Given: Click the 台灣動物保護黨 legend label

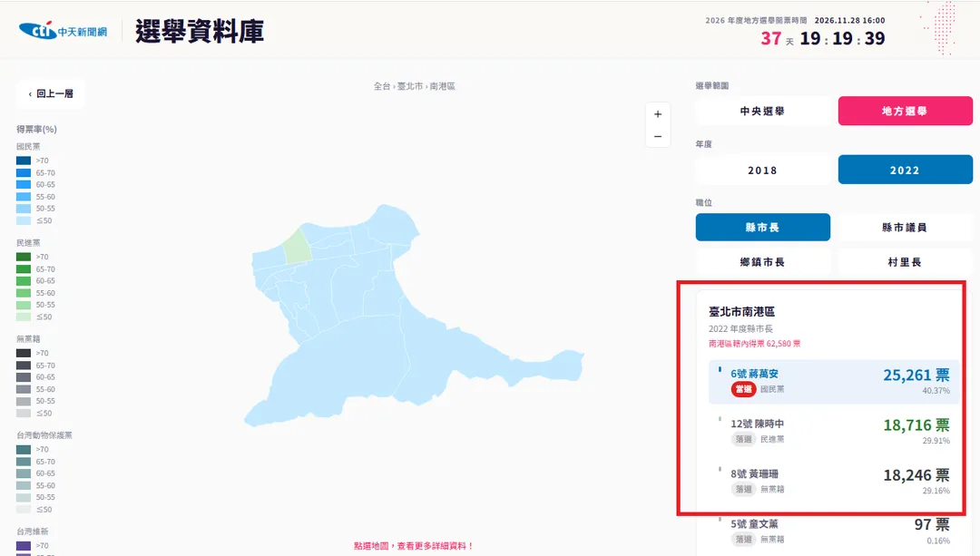Looking at the screenshot, I should 44,434.
